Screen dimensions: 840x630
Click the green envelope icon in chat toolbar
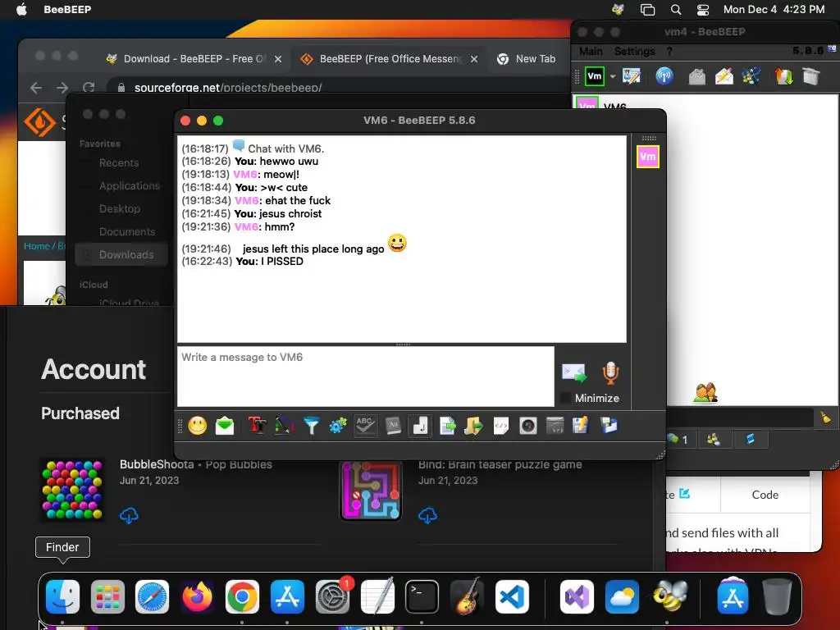click(x=225, y=426)
